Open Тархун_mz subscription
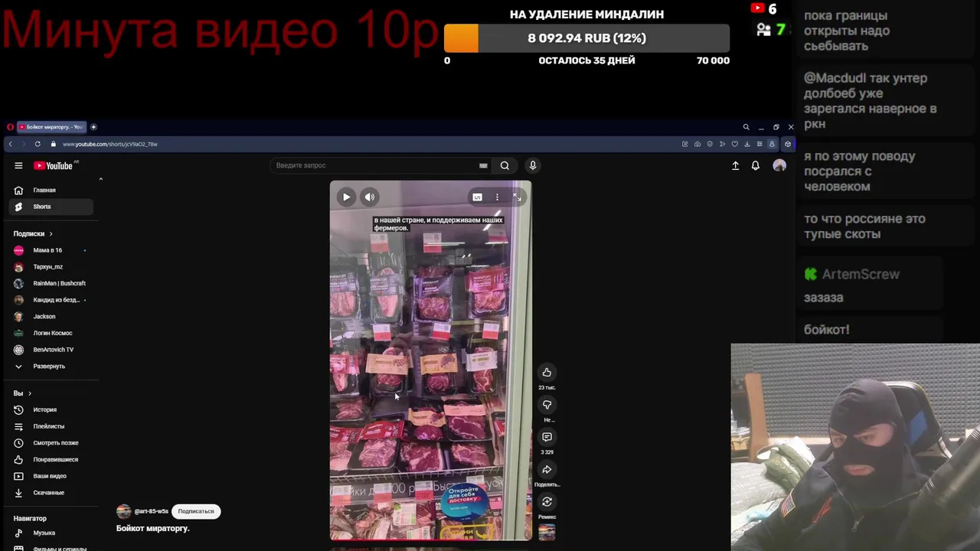 [51, 267]
